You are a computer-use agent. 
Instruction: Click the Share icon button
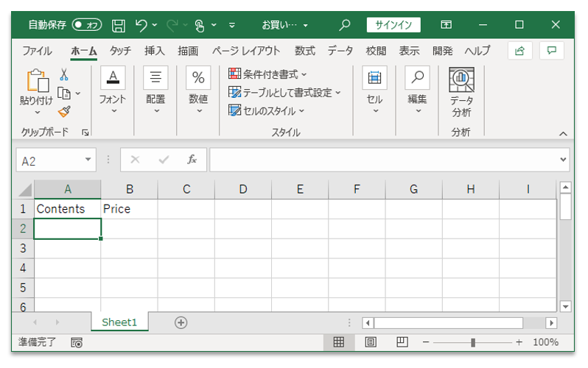point(519,51)
